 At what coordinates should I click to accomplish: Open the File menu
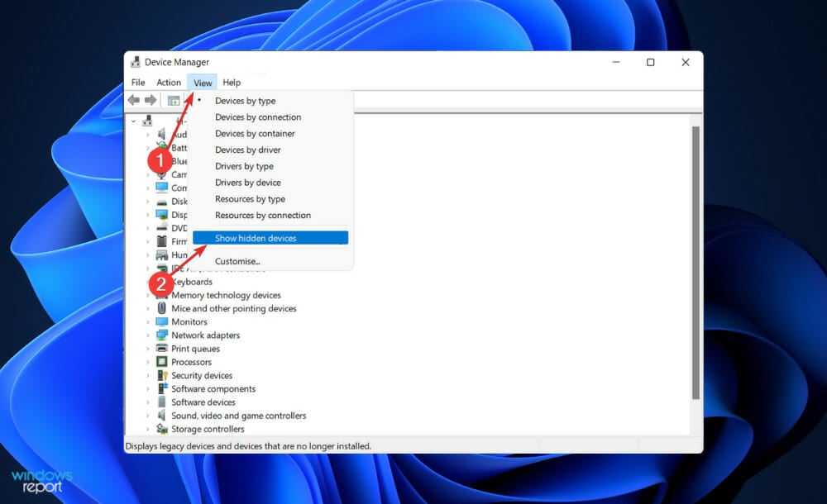138,83
